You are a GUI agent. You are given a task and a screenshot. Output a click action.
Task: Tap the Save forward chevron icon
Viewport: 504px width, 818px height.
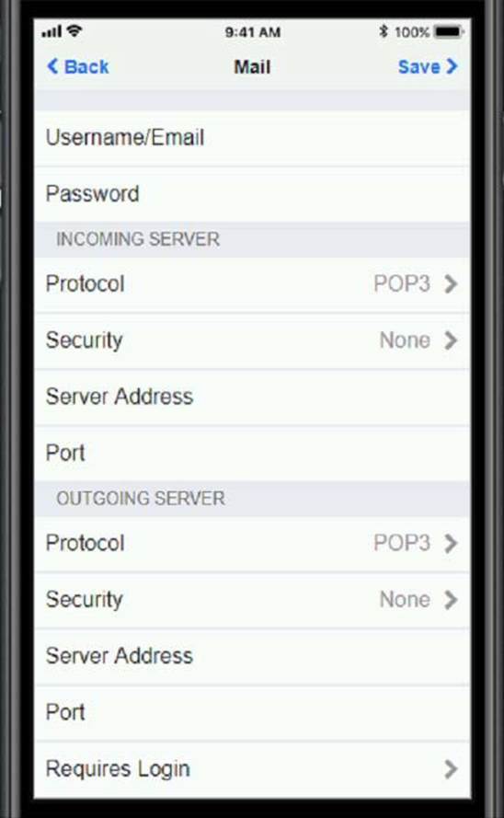click(x=452, y=66)
